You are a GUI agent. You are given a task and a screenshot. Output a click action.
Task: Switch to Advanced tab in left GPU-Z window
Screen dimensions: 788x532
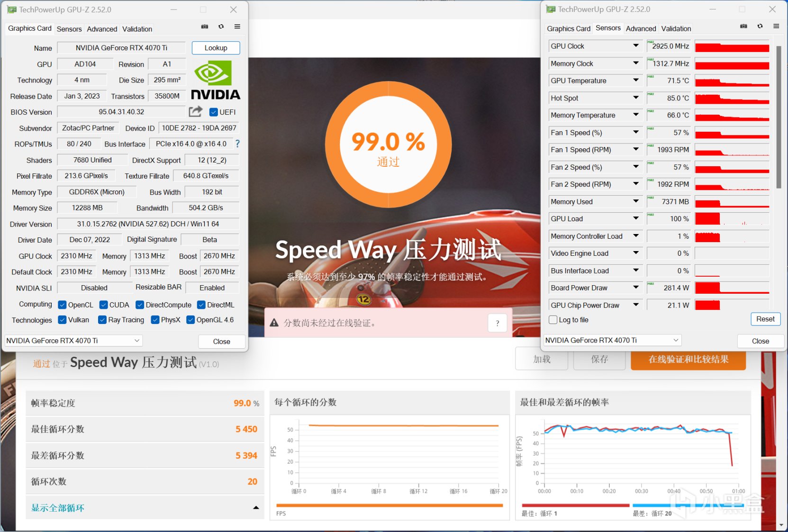[x=102, y=29]
